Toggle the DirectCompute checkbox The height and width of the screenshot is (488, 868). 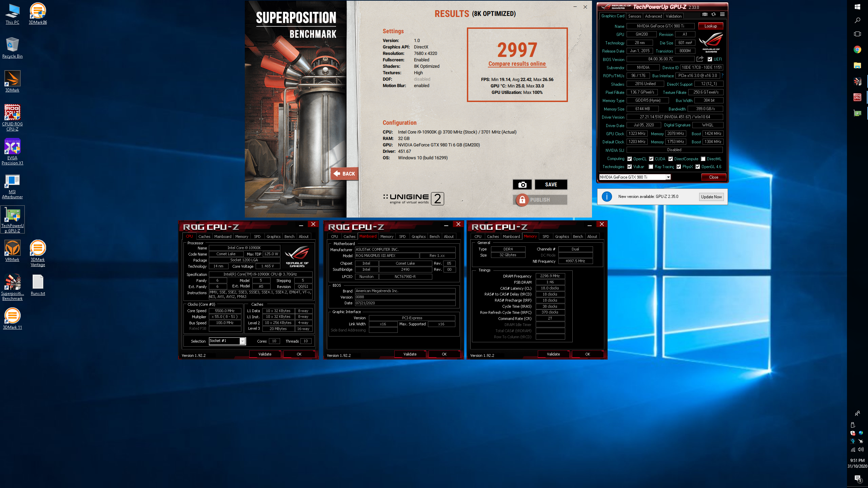[671, 159]
